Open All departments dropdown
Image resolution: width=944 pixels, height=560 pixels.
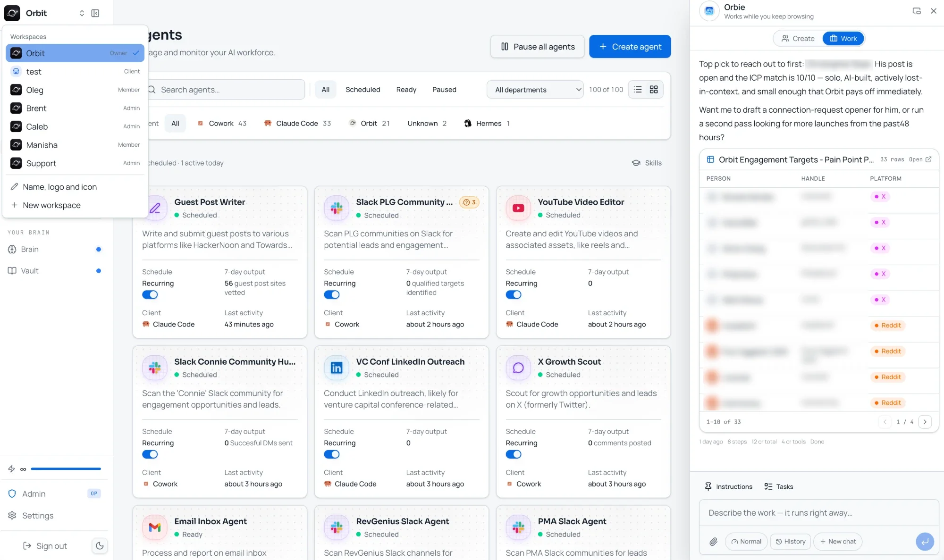535,90
